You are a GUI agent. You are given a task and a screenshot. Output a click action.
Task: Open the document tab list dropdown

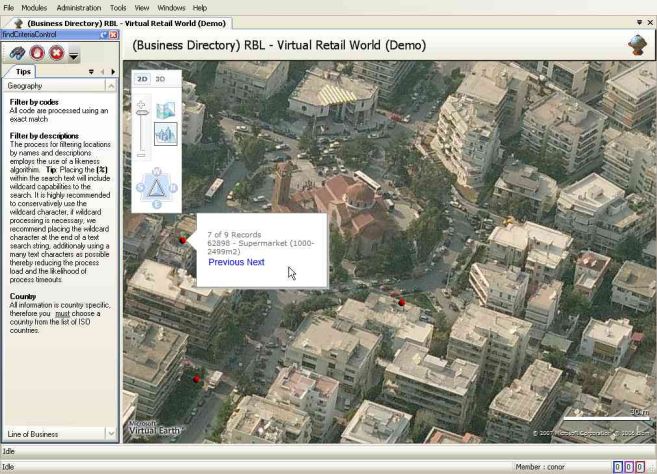click(639, 23)
